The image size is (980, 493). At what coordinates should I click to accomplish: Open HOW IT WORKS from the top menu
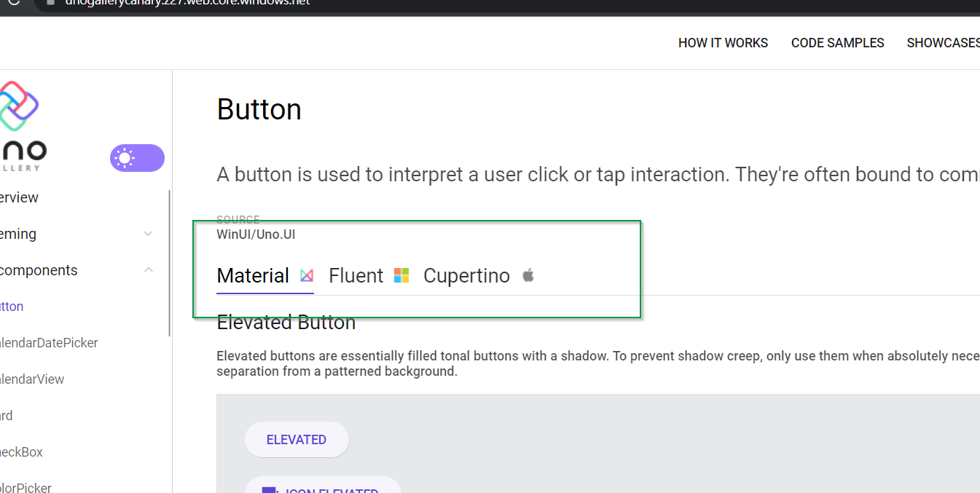pos(723,43)
